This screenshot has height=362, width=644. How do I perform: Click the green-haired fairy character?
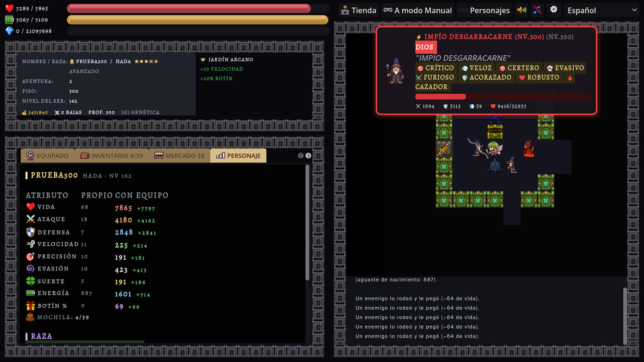(x=495, y=148)
